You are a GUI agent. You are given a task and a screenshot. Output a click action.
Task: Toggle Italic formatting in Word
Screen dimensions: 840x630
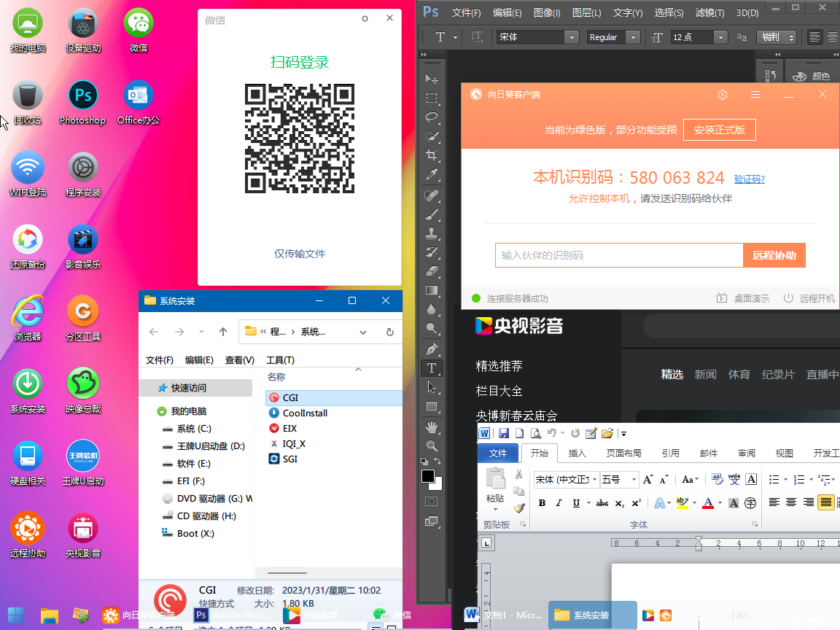click(x=559, y=503)
